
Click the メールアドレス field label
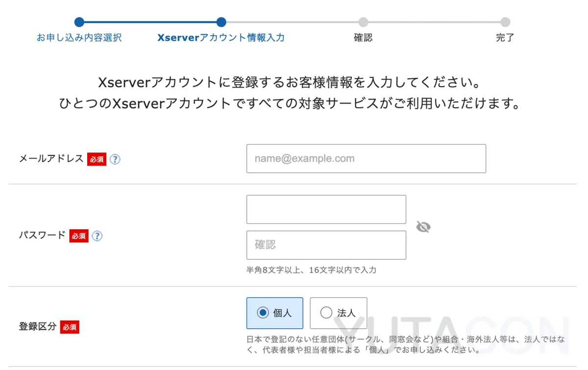coord(51,159)
